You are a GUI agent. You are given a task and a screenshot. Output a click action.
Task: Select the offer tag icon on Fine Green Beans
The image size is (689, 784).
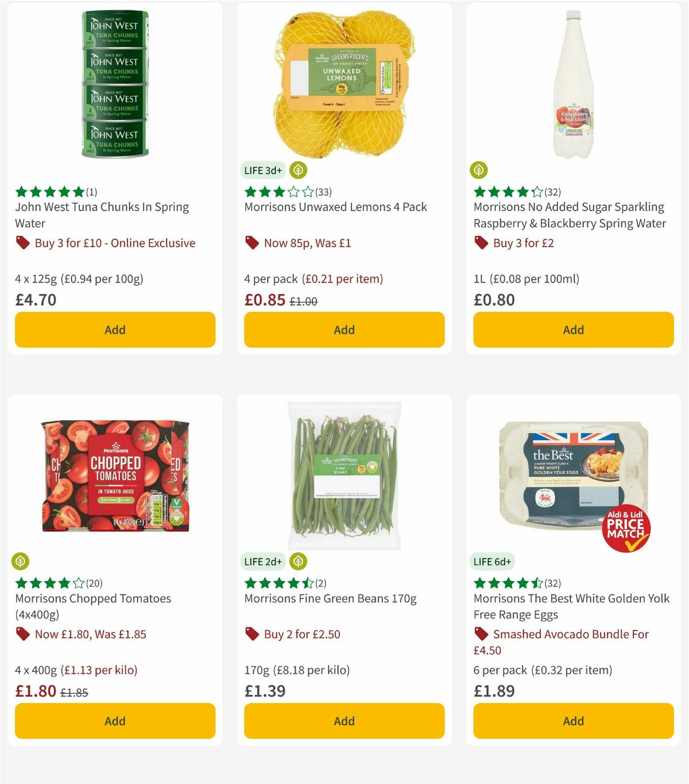coord(252,635)
